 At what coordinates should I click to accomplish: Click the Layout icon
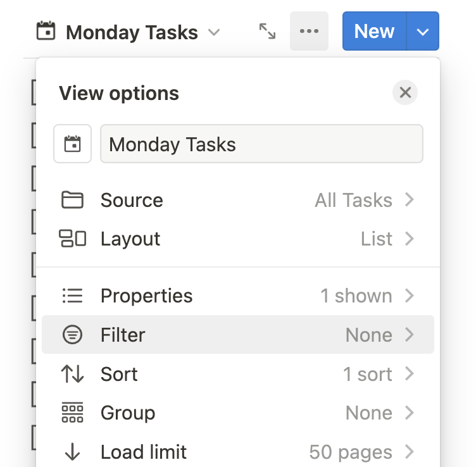coord(72,239)
